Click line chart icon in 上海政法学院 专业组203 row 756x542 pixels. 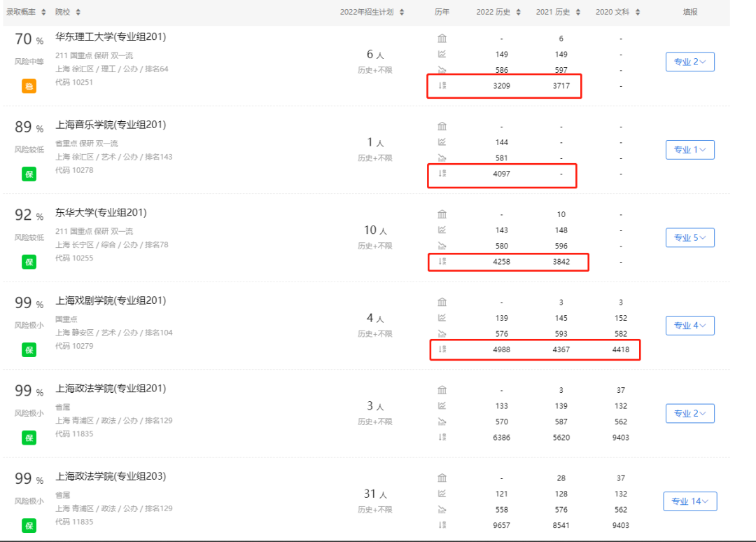pos(442,493)
